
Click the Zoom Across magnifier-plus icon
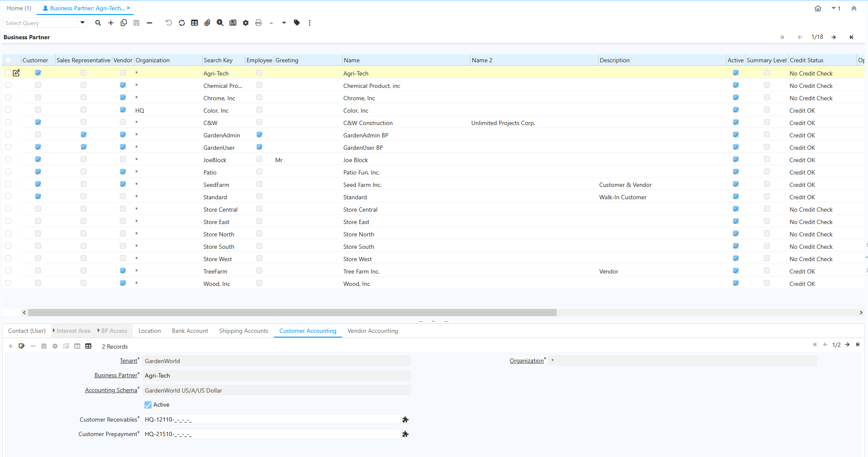(x=220, y=23)
